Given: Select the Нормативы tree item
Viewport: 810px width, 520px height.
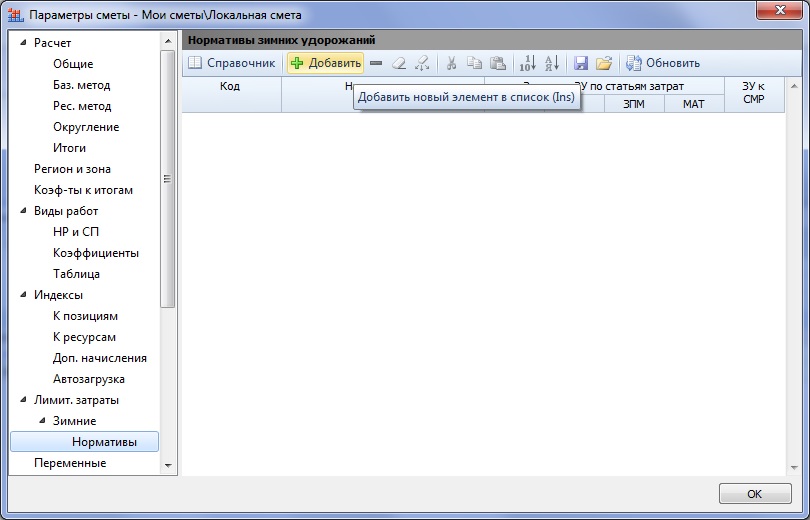Looking at the screenshot, I should 85,442.
